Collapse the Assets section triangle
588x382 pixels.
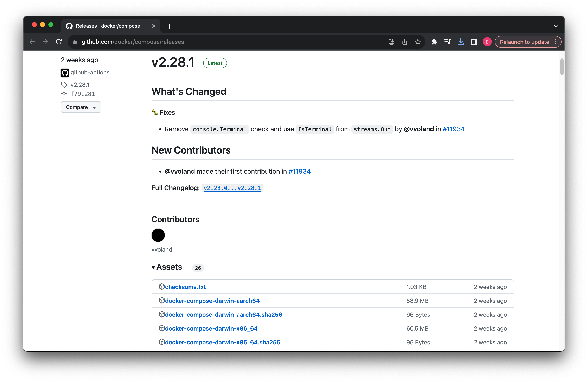point(153,267)
